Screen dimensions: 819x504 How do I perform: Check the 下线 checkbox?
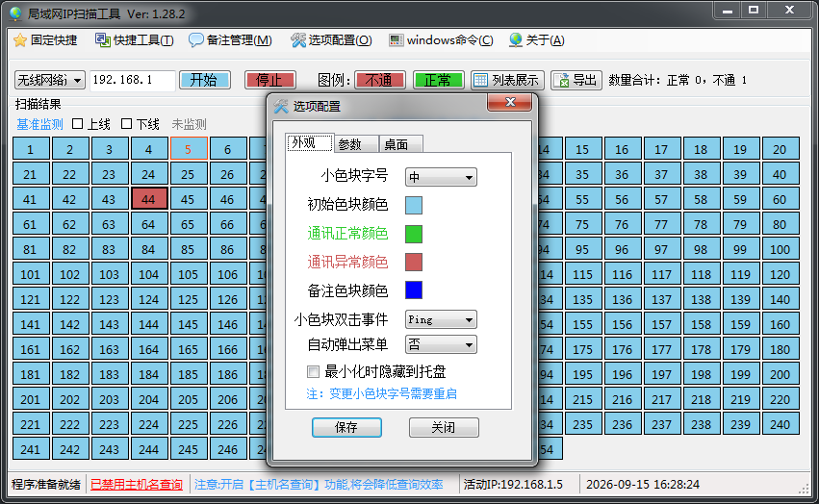(126, 124)
